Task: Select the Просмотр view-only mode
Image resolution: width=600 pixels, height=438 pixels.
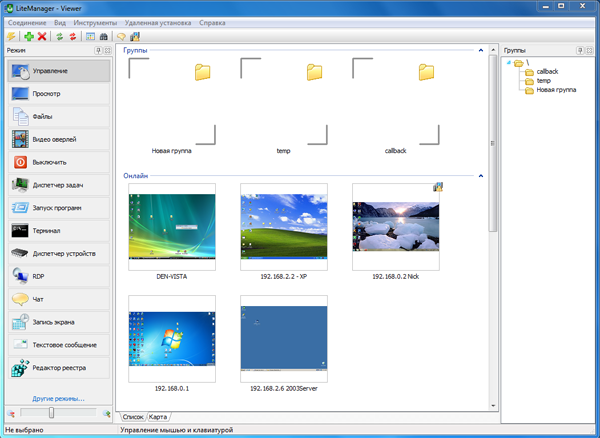Action: (59, 94)
